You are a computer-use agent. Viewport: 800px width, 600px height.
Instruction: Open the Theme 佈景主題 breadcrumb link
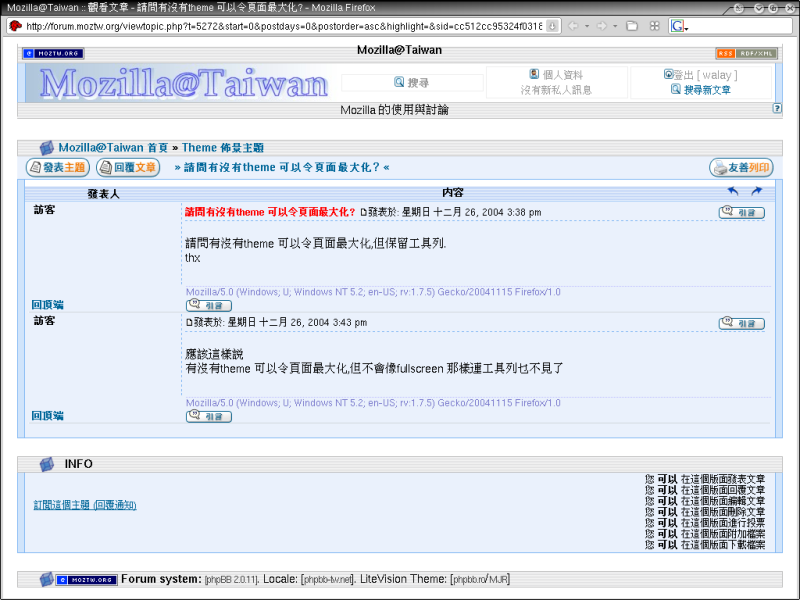[x=222, y=147]
